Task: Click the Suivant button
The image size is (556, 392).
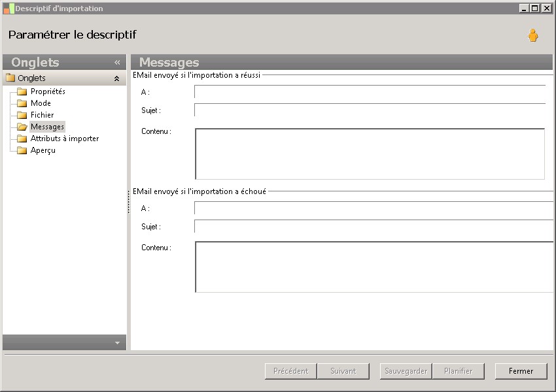Action: pos(343,371)
